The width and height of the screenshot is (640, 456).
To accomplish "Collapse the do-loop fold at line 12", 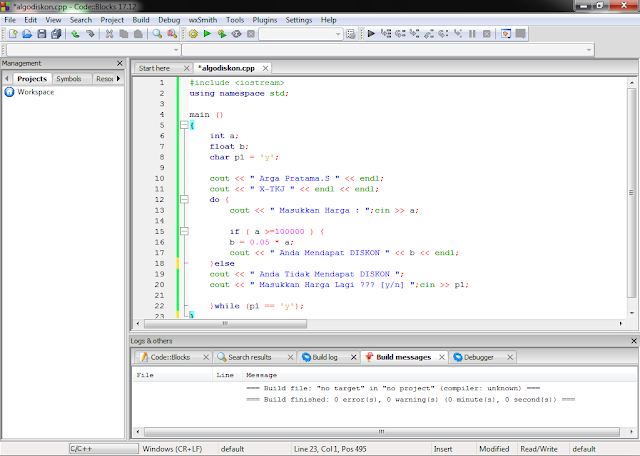I will (x=184, y=199).
